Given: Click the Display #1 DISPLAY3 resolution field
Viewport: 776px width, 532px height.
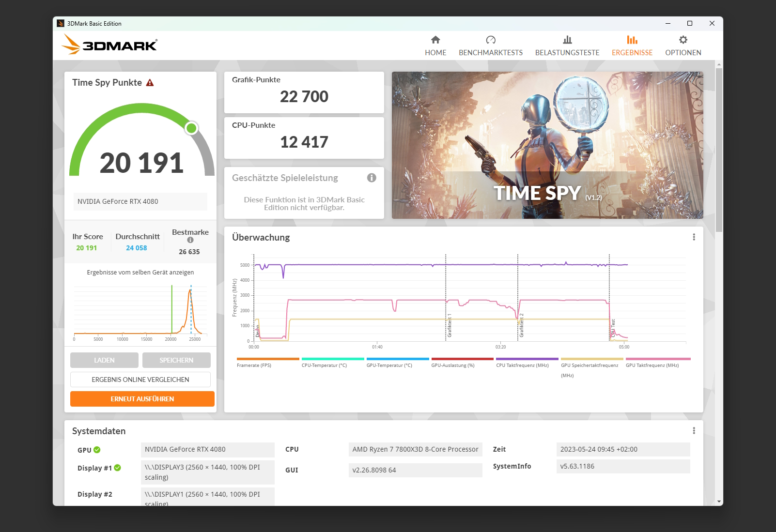Looking at the screenshot, I should (208, 472).
